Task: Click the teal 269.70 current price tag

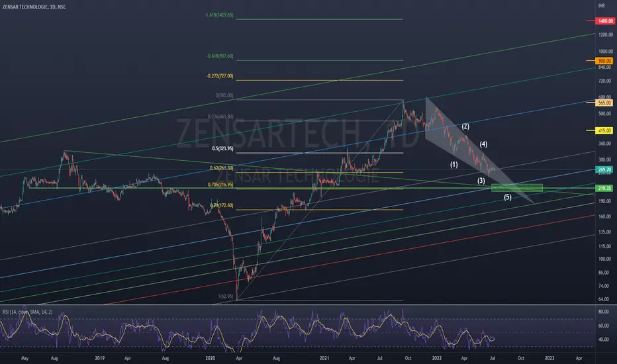Action: pyautogui.click(x=605, y=170)
